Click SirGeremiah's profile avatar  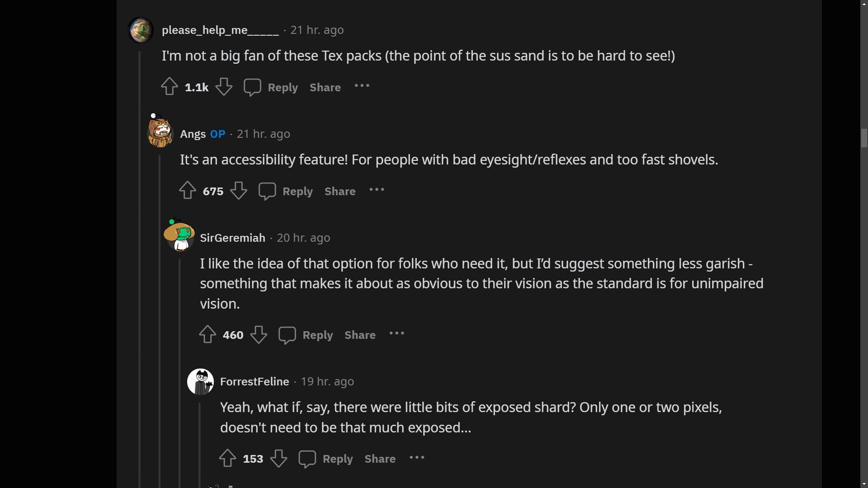tap(179, 236)
